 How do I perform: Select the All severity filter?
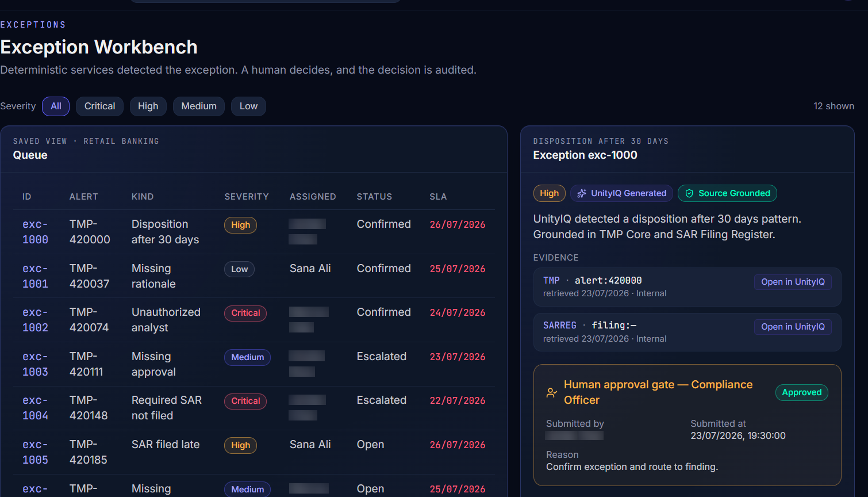click(56, 106)
